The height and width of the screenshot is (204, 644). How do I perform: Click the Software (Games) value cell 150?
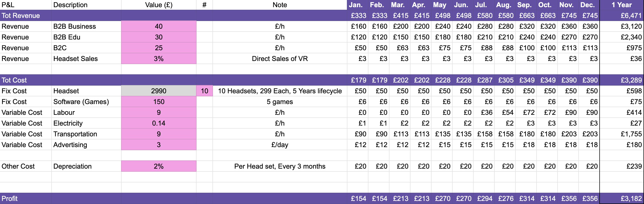[159, 102]
